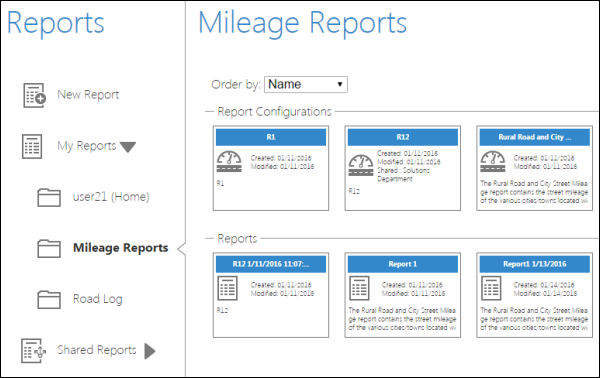This screenshot has width=600, height=378.
Task: Click the Road Log folder icon
Action: point(49,299)
